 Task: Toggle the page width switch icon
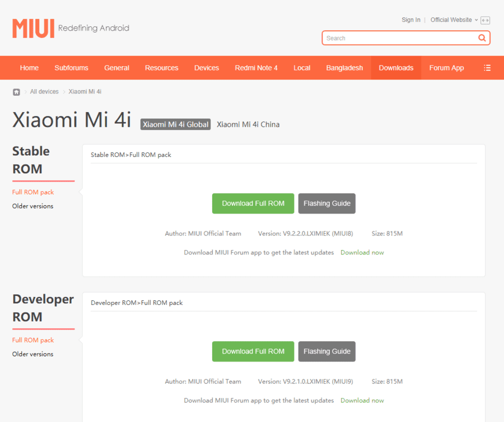485,20
